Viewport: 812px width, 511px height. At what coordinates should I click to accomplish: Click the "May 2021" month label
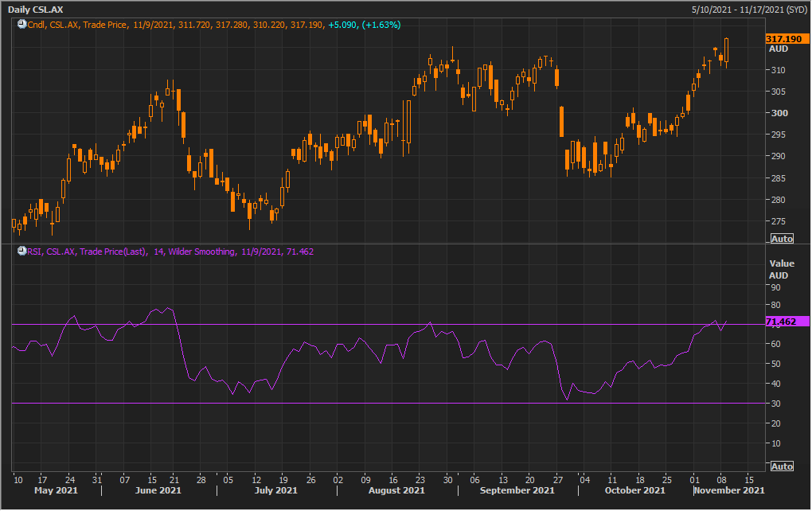pyautogui.click(x=56, y=490)
